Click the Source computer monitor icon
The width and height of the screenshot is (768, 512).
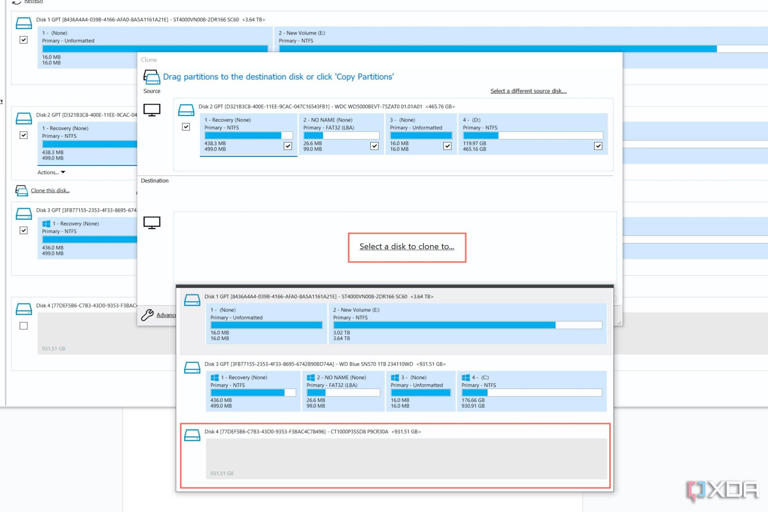pos(152,110)
